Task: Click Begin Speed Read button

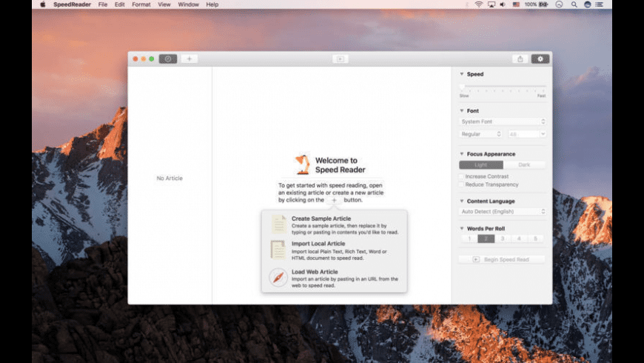Action: pyautogui.click(x=502, y=259)
